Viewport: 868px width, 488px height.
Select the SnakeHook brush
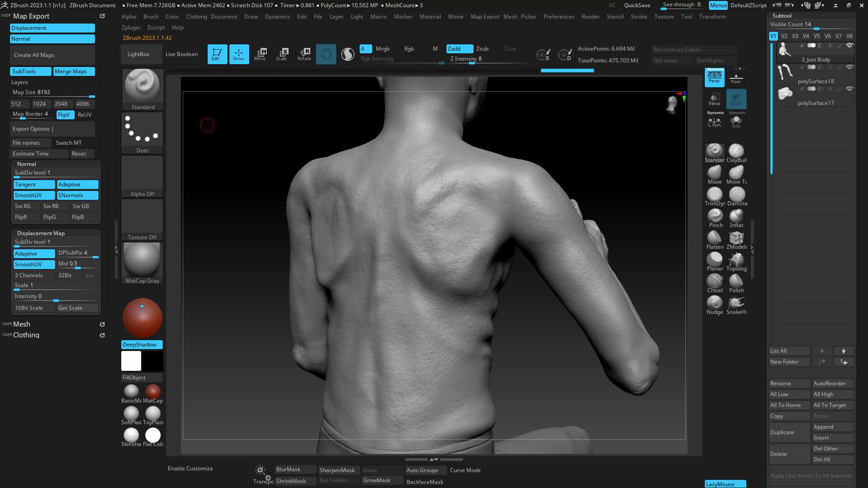(736, 305)
